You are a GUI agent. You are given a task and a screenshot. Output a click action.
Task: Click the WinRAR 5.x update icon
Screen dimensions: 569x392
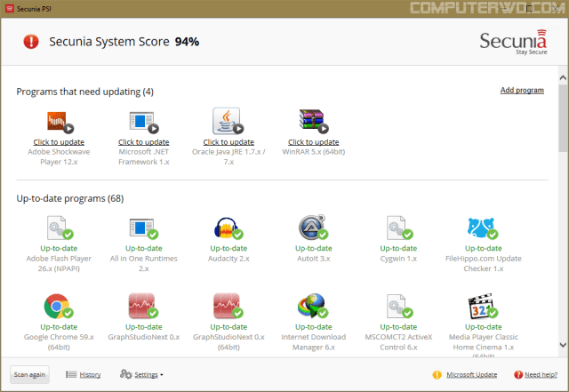pyautogui.click(x=314, y=121)
